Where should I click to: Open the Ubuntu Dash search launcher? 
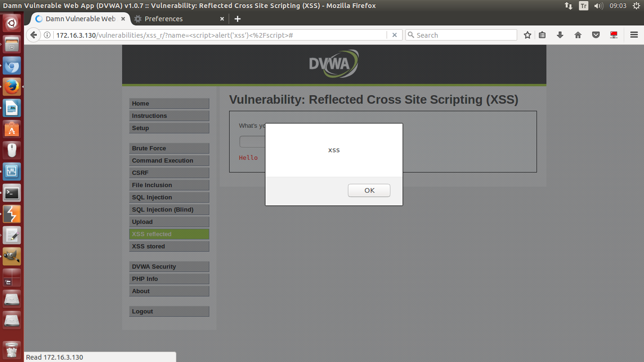click(x=12, y=22)
